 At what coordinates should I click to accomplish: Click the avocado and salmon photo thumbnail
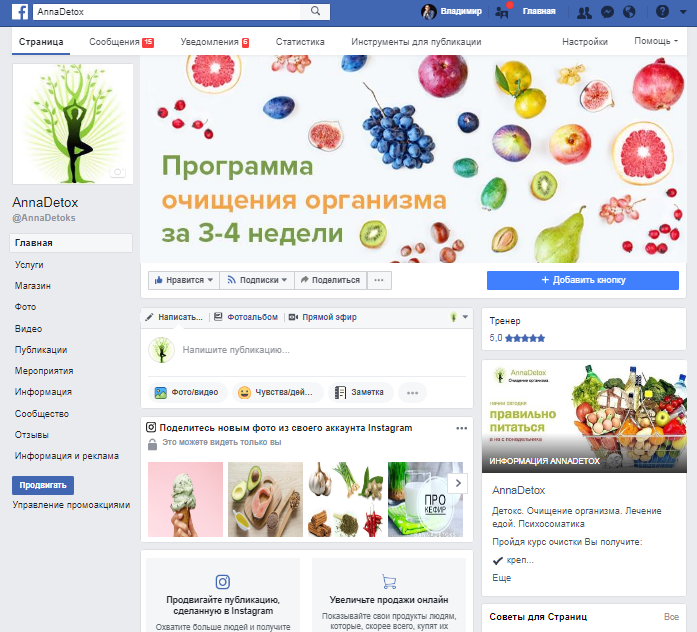click(265, 500)
